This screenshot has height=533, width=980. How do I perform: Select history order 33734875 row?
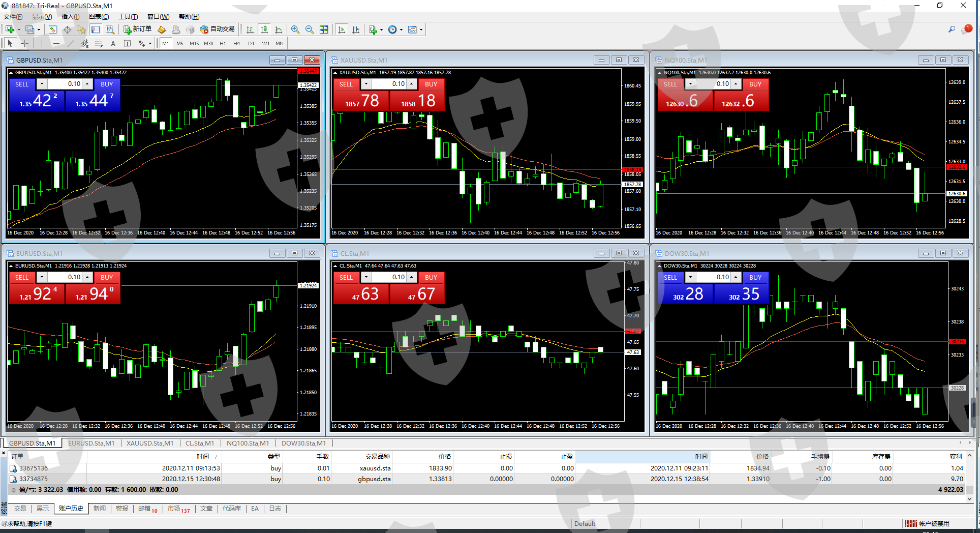pos(486,479)
